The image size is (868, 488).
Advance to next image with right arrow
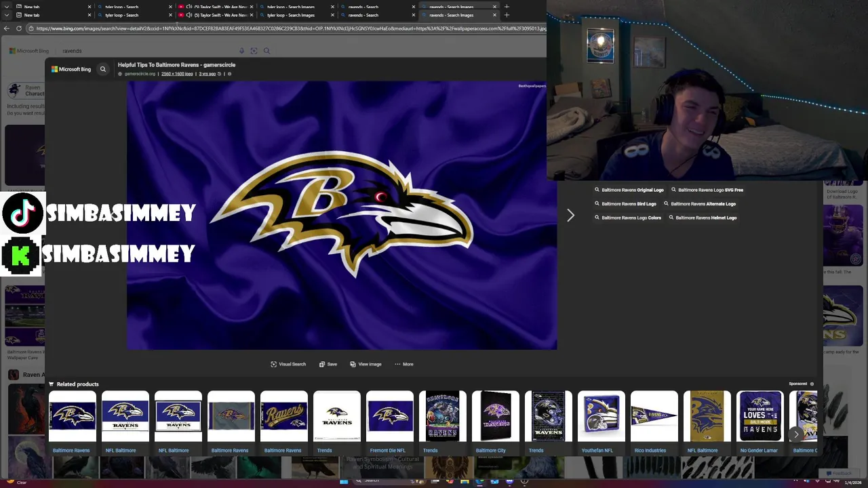point(570,216)
